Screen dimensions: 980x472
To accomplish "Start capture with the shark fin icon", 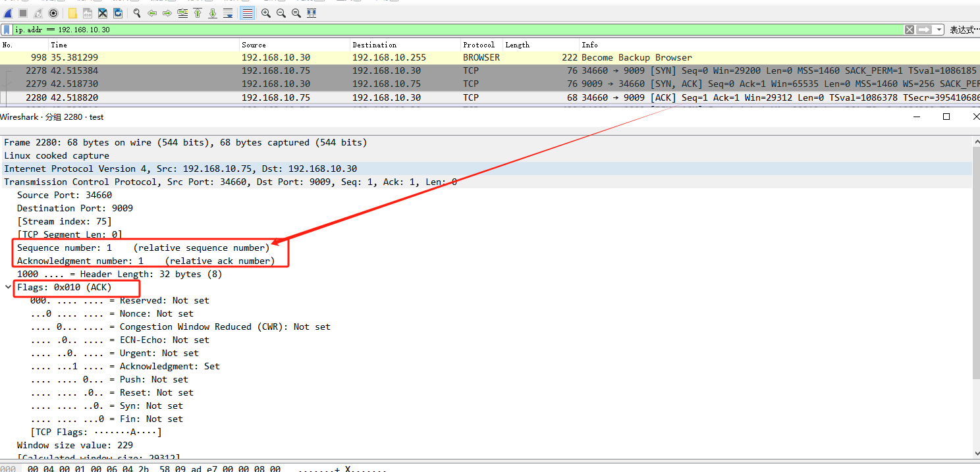I will coord(7,13).
